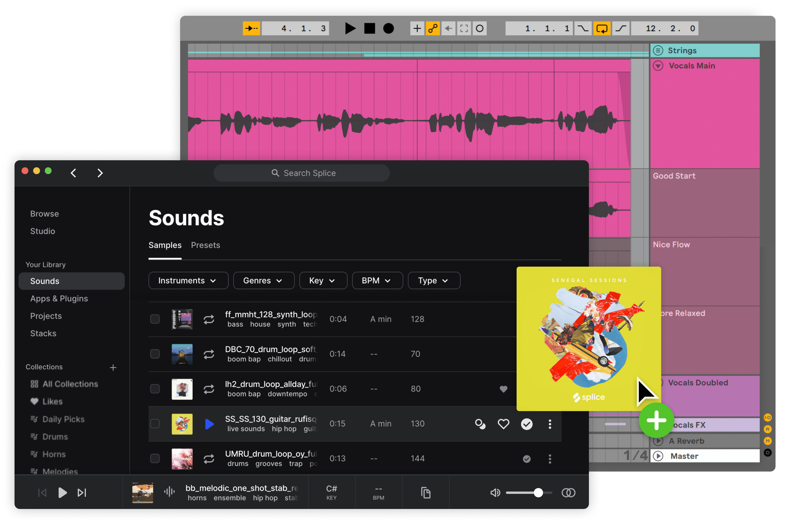797x532 pixels.
Task: Add a new collection with plus icon
Action: [113, 368]
